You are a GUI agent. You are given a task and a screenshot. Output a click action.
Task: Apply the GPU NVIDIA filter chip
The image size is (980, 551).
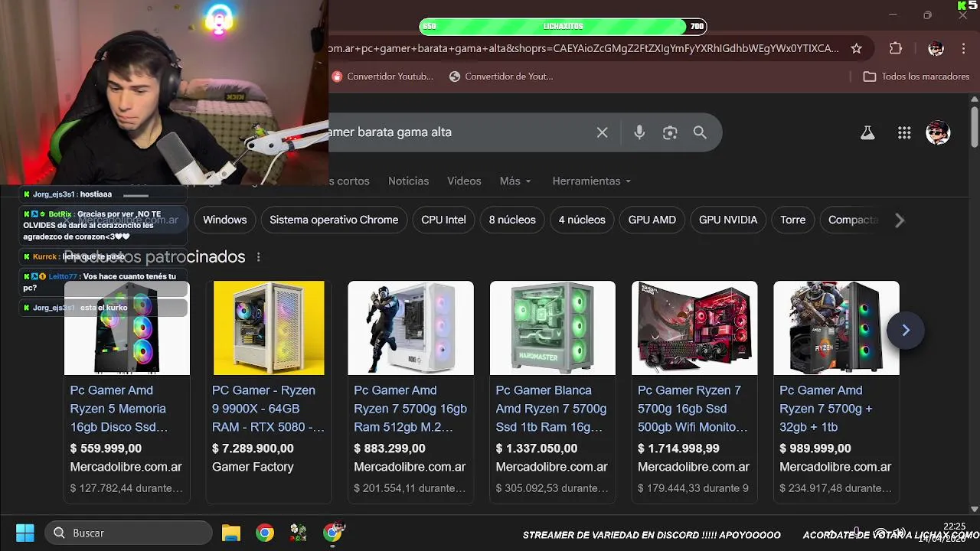[728, 220]
